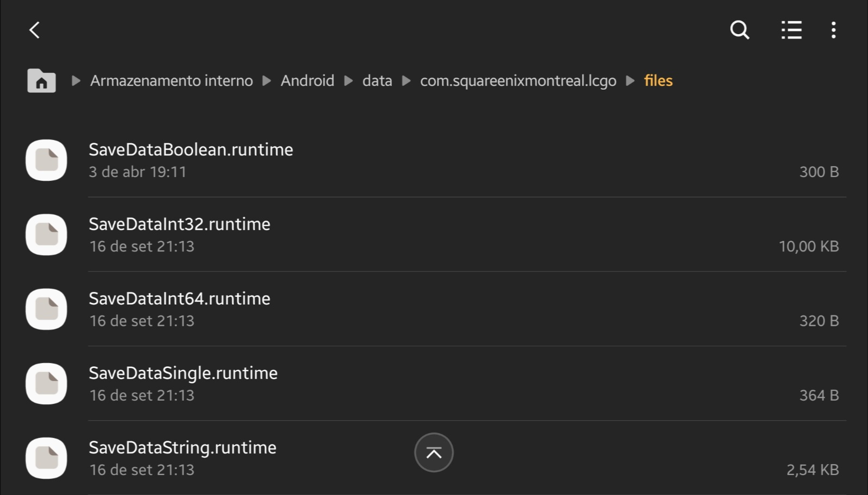Viewport: 868px width, 495px height.
Task: Open the SaveDataSingle.runtime file name
Action: [x=183, y=373]
